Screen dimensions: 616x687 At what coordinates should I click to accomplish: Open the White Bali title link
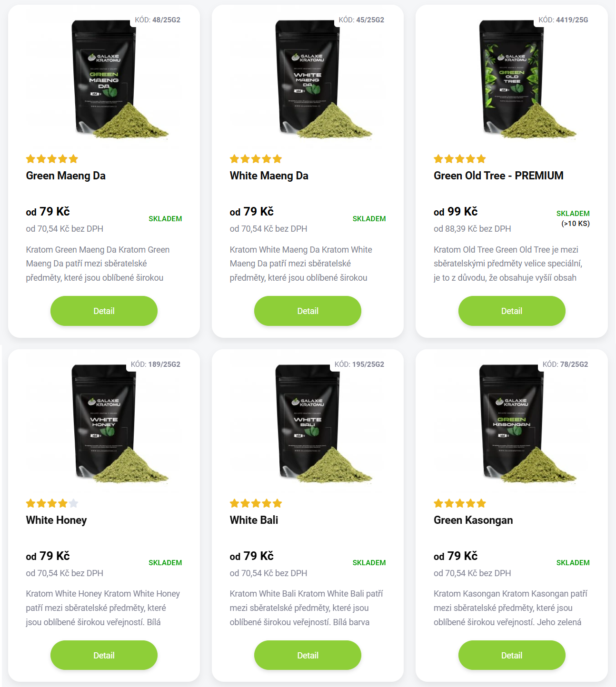pos(254,520)
